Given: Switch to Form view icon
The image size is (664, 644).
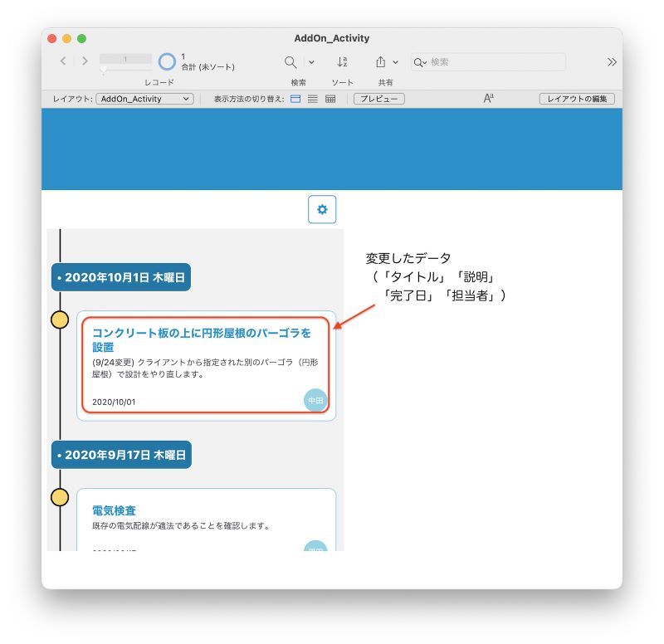Looking at the screenshot, I should (x=295, y=99).
